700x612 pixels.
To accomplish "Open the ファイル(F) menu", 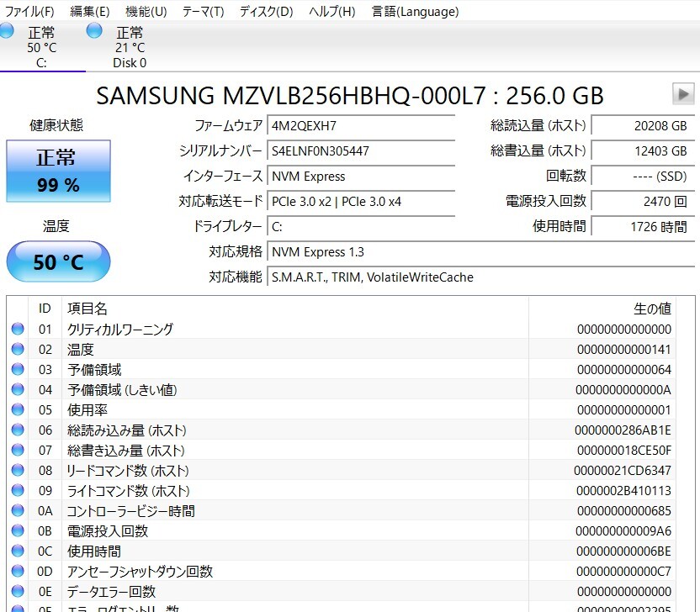I will pyautogui.click(x=29, y=12).
